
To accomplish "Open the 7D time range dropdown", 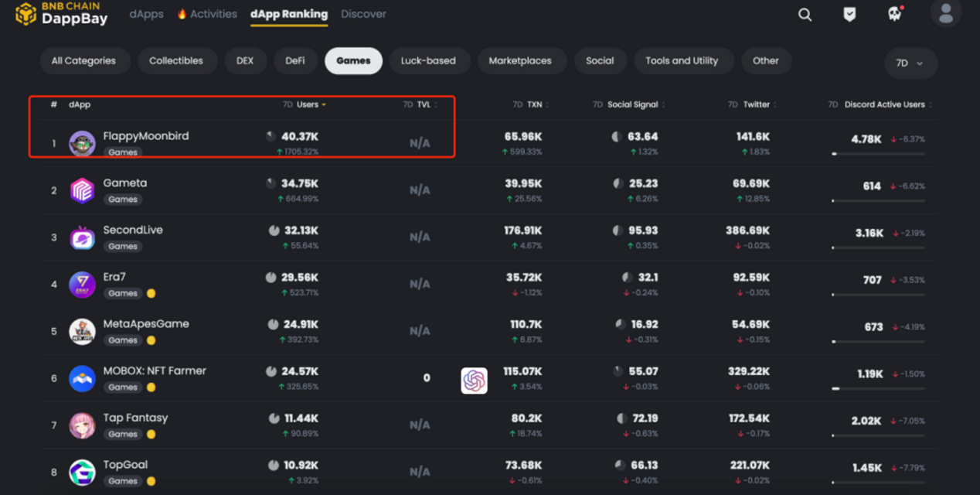I will coord(910,63).
